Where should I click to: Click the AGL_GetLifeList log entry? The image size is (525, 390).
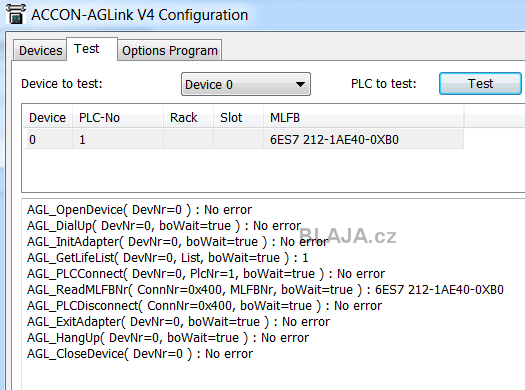pyautogui.click(x=167, y=258)
